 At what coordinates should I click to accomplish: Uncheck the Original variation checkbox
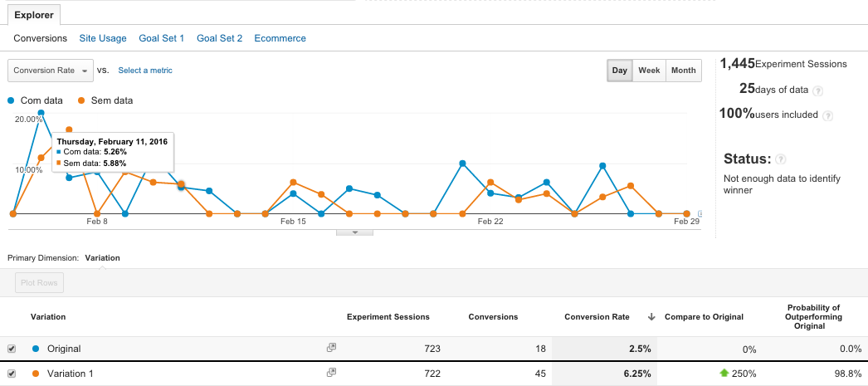(12, 349)
